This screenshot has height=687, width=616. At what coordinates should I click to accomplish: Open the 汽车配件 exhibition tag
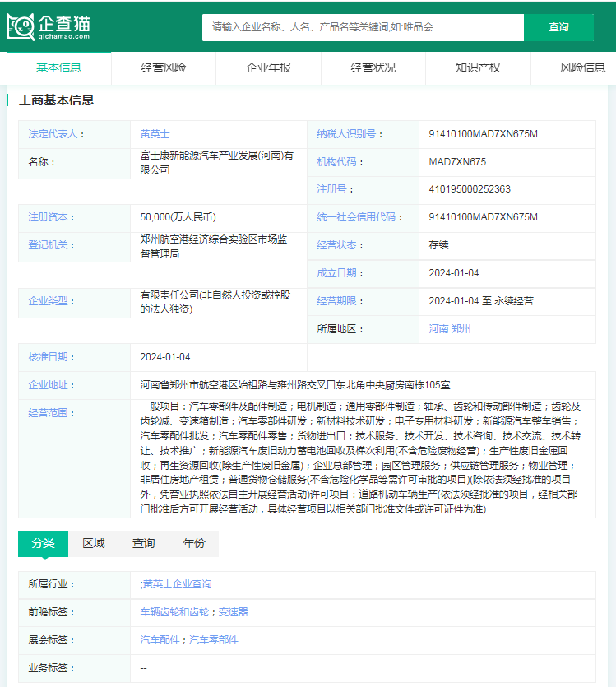click(x=160, y=640)
